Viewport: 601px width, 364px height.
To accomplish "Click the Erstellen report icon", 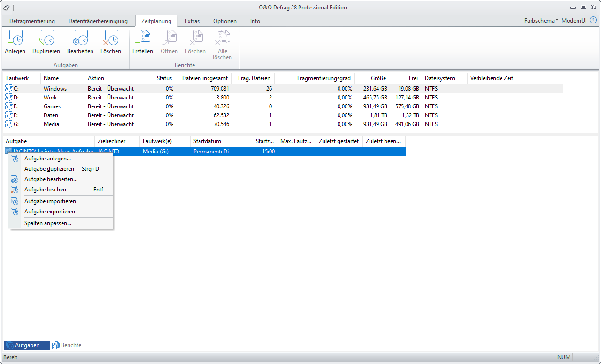I will [142, 38].
